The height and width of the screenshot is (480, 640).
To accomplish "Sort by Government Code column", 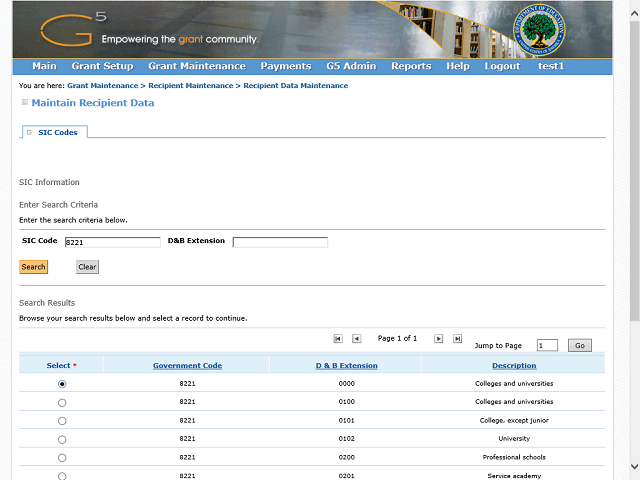I will 187,366.
